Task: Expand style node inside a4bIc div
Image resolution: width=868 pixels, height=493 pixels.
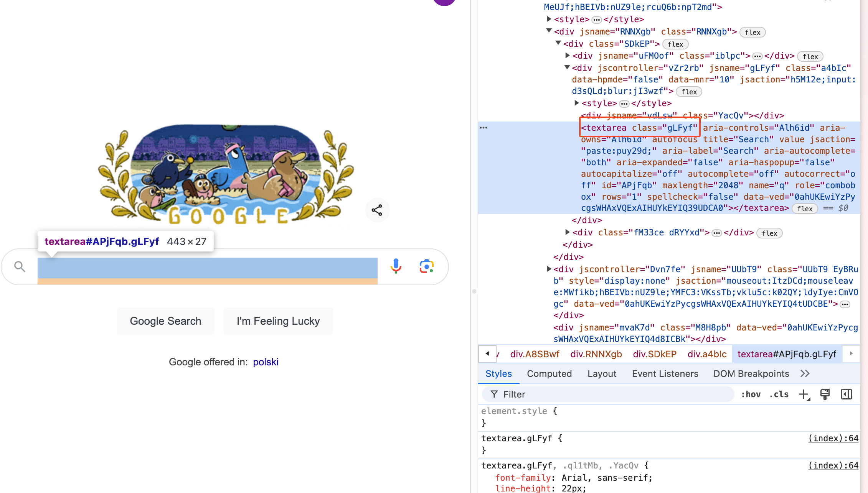Action: tap(577, 103)
